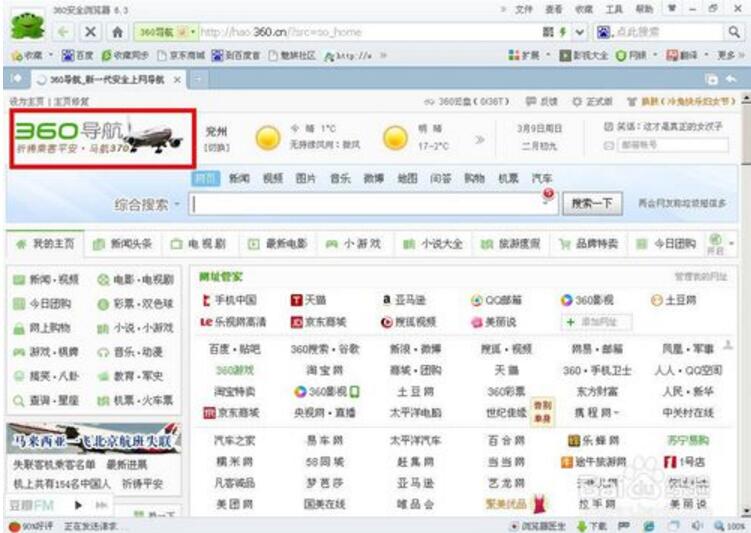Image resolution: width=751 pixels, height=533 pixels.
Task: Open the 收藏同步 bookmark sync icon
Action: coord(125,56)
